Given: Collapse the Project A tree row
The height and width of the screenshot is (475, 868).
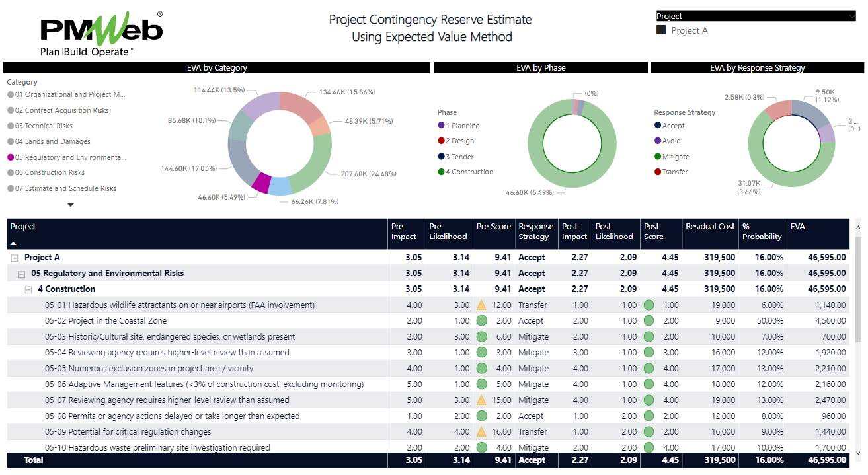Looking at the screenshot, I should point(15,258).
